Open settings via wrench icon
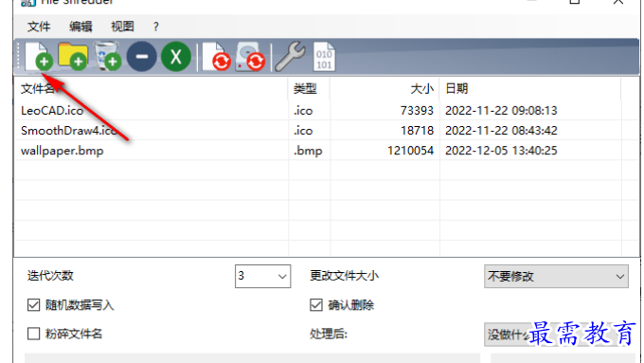The width and height of the screenshot is (644, 363). (x=290, y=56)
